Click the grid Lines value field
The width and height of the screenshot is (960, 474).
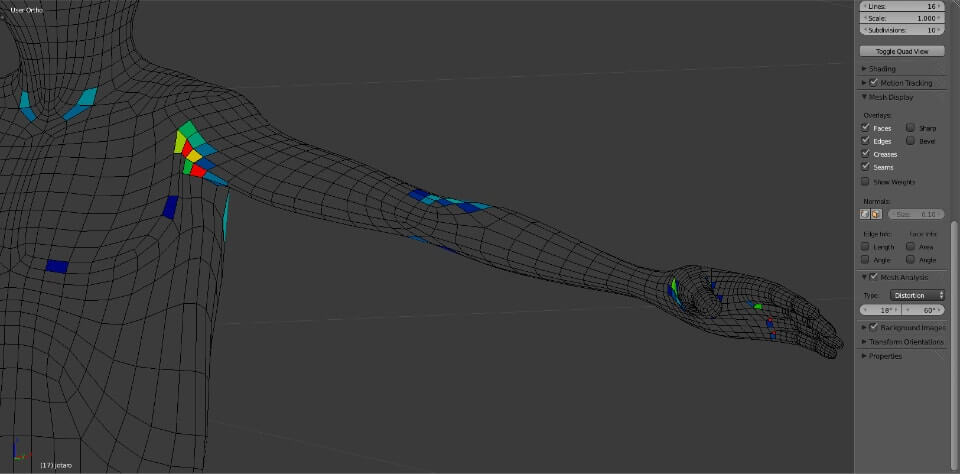902,6
